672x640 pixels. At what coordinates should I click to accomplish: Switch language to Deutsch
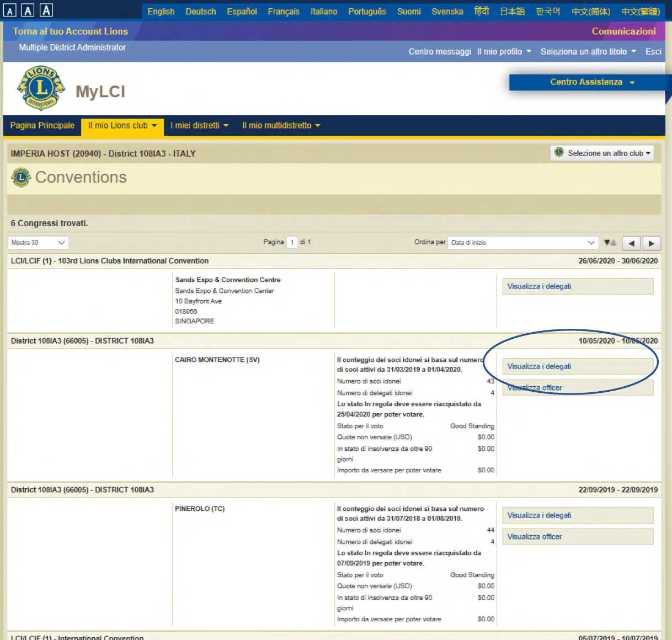(x=201, y=12)
